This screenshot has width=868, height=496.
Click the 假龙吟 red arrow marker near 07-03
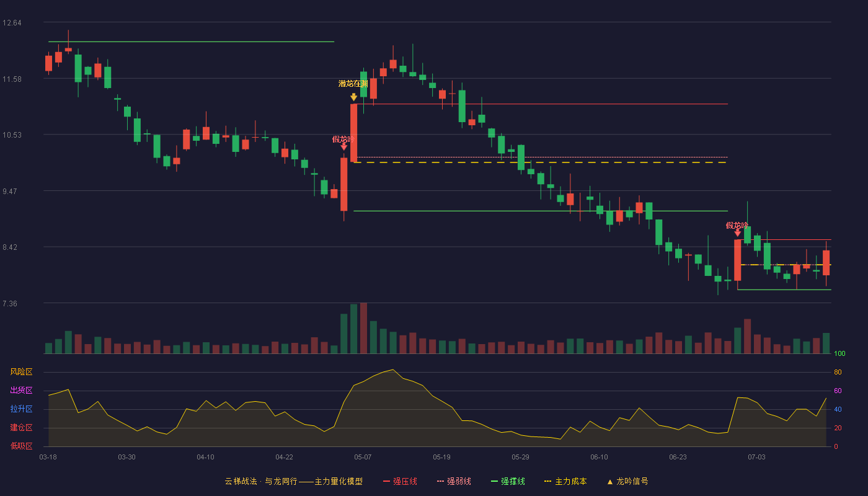coord(737,232)
